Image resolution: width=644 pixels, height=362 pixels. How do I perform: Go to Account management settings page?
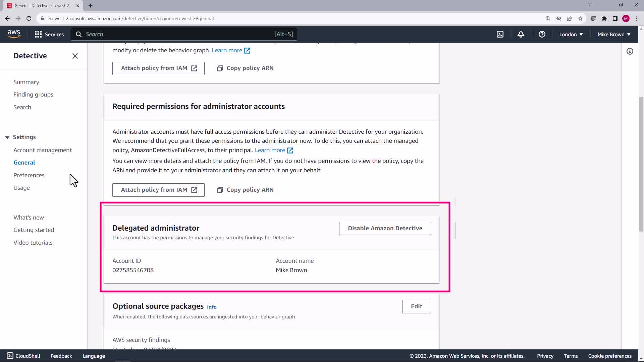point(43,150)
